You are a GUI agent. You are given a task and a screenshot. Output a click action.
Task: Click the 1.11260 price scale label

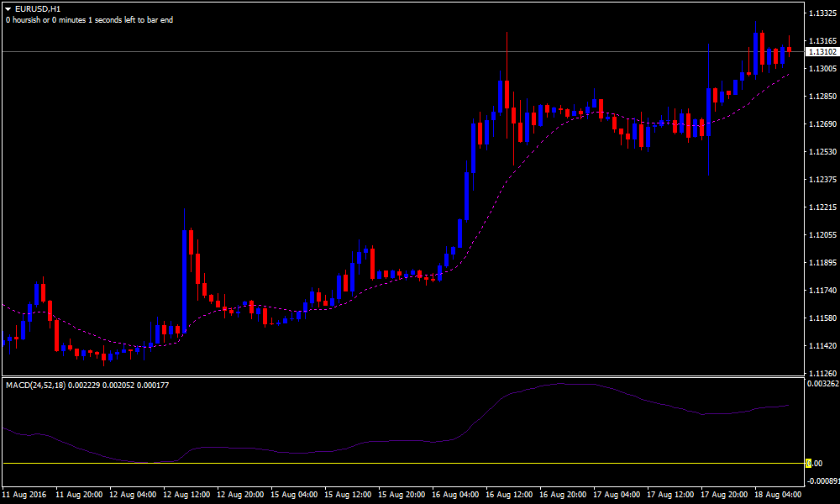pyautogui.click(x=822, y=374)
